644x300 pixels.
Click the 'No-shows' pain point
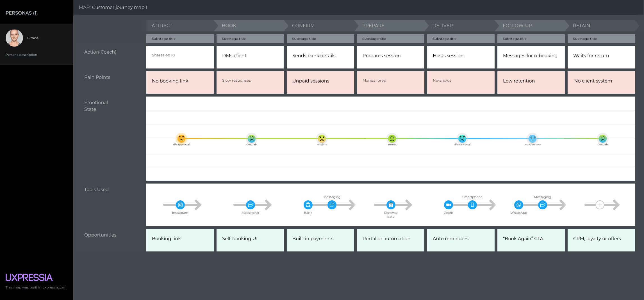(461, 83)
